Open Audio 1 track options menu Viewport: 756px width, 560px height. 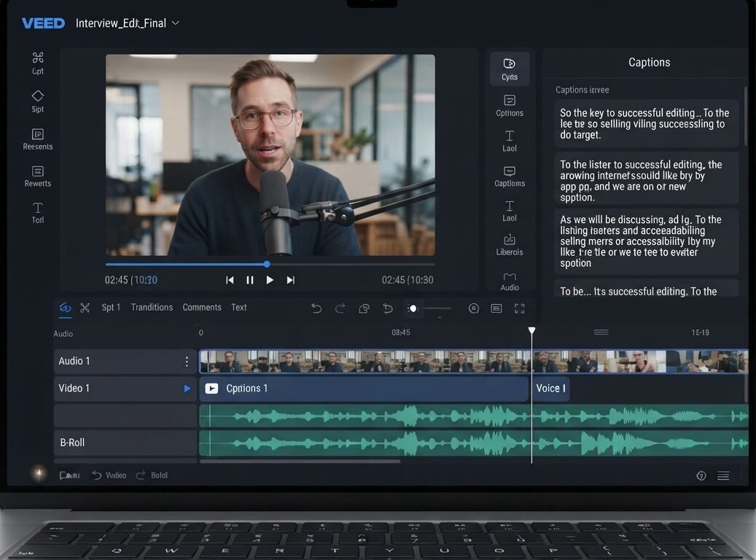[x=187, y=361]
